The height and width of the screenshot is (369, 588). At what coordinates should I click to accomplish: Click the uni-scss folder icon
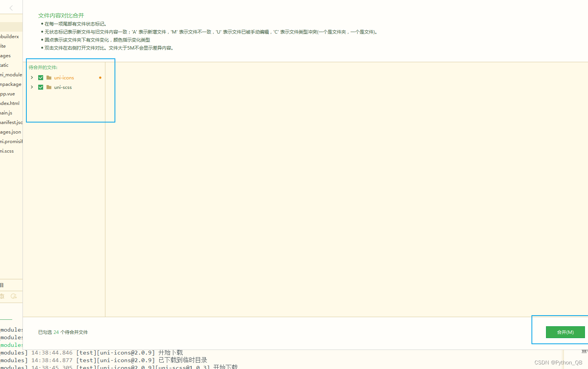[49, 87]
